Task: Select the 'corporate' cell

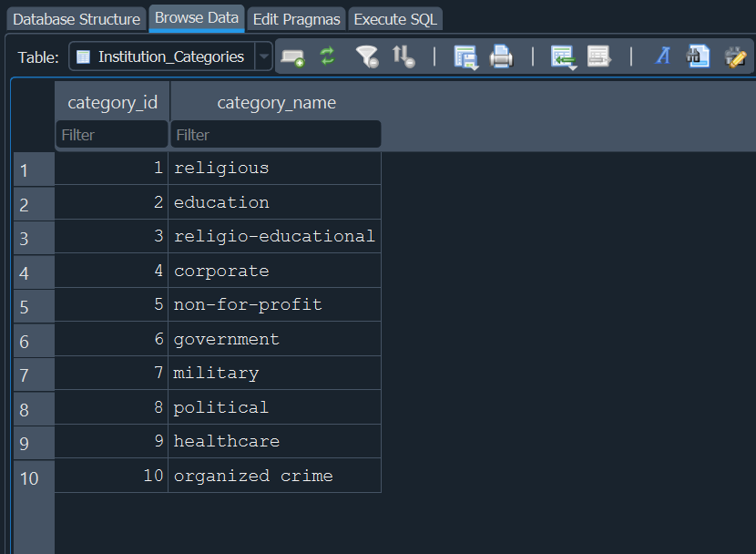Action: click(274, 271)
